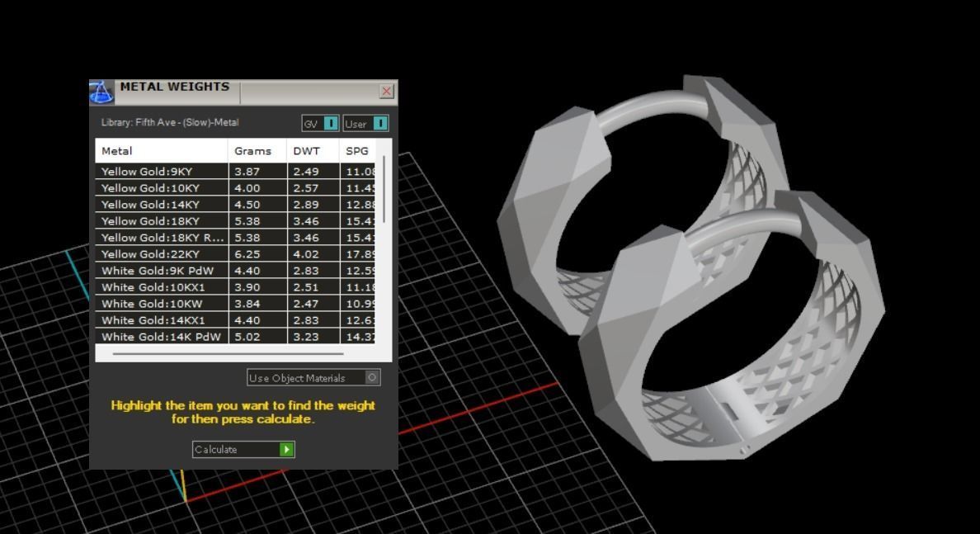Click the 4.02 DWT value
This screenshot has width=980, height=534.
tap(306, 254)
